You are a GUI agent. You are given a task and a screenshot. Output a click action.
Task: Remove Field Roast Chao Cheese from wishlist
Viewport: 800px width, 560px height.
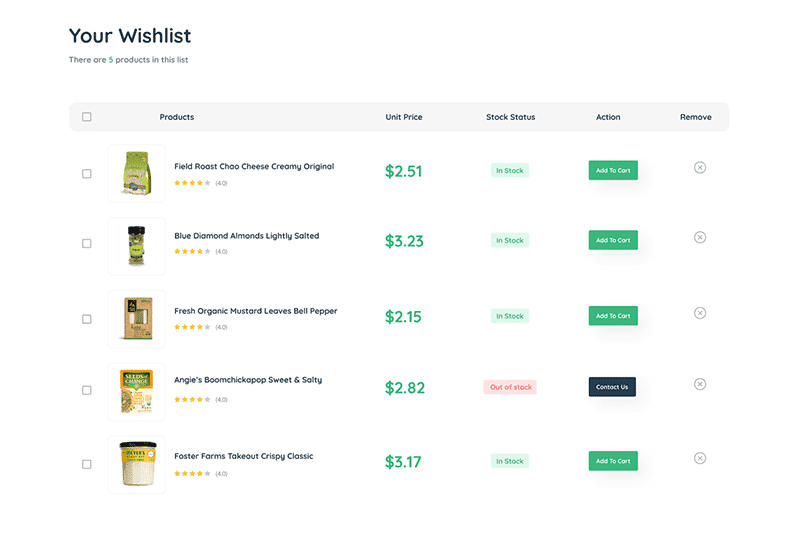(x=699, y=167)
